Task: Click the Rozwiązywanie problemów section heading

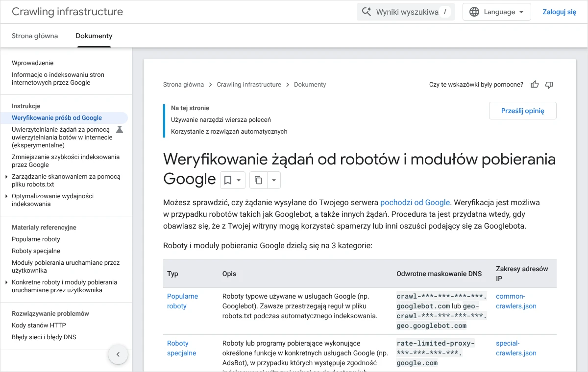Action: point(50,314)
